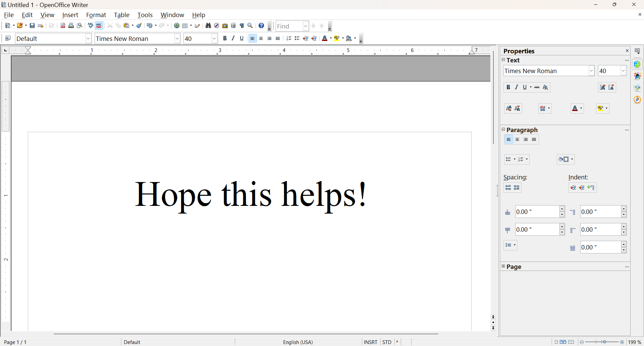Screen dimensions: 644x346
Task: Enable centered alignment in Paragraph panel
Action: [x=517, y=140]
